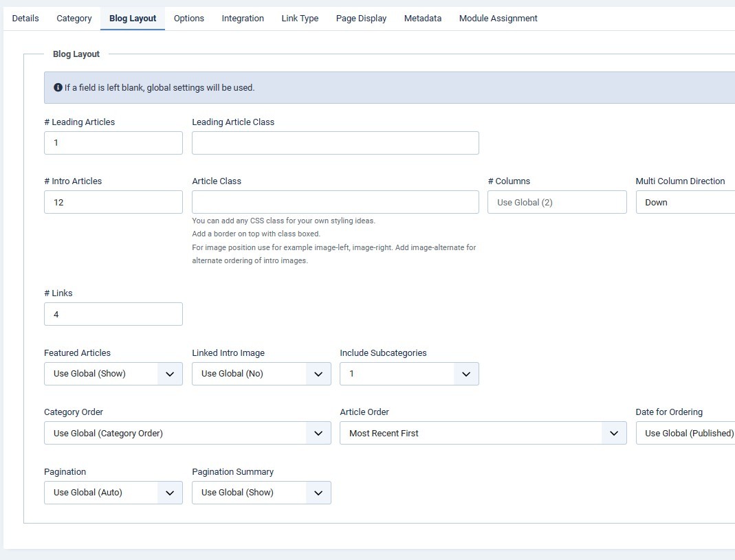735x560 pixels.
Task: Select the # Links number field
Action: [x=113, y=314]
